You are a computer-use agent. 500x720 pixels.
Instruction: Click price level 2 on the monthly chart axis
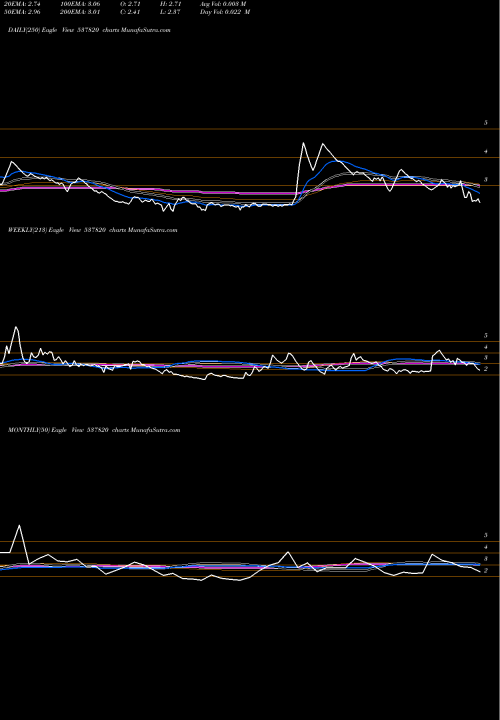pyautogui.click(x=485, y=571)
